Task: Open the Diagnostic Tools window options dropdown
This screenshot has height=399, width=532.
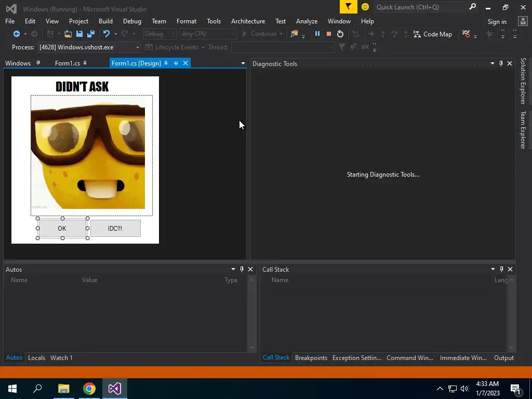Action: [493, 63]
